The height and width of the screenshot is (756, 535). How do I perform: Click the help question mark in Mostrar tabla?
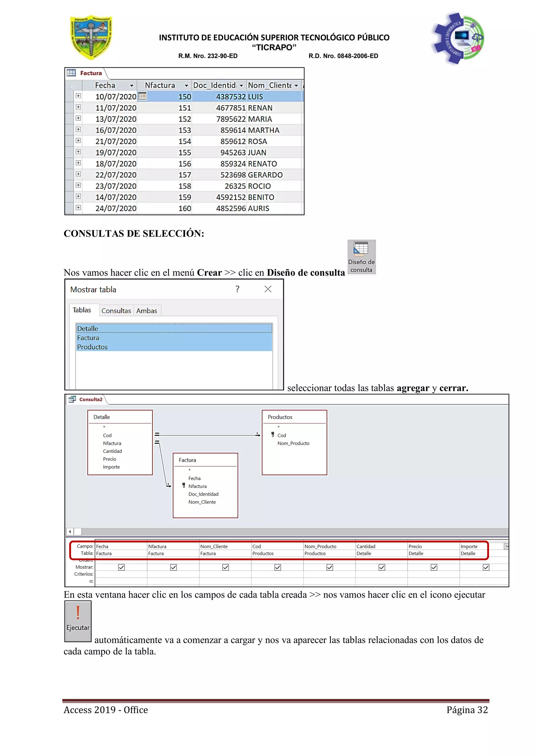[237, 289]
